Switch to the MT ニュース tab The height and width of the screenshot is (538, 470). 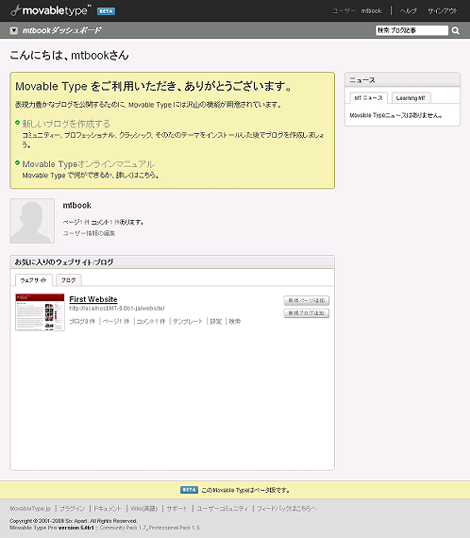368,98
